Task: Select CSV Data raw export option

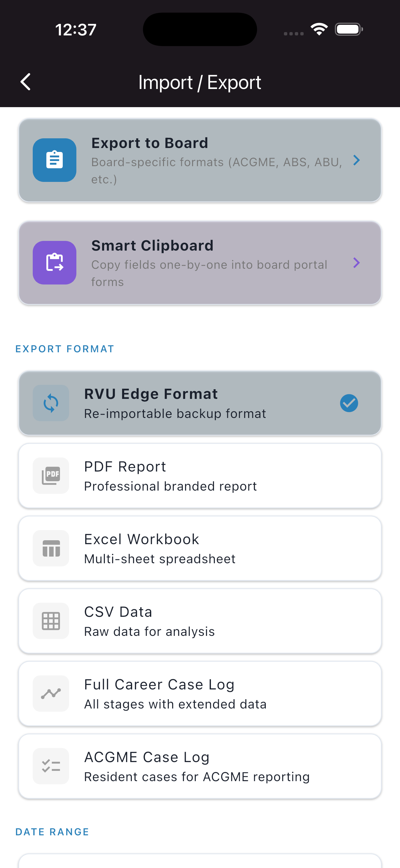Action: tap(200, 621)
